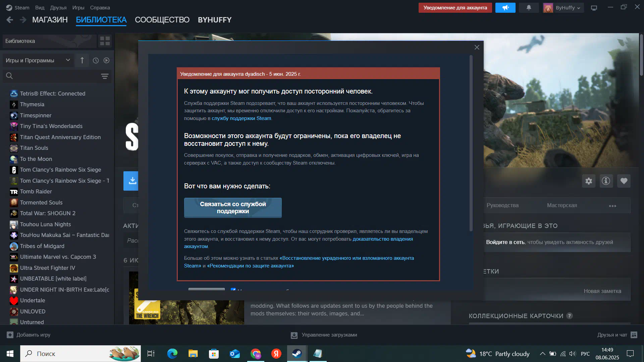Open Steam in Windows taskbar
The height and width of the screenshot is (362, 644).
point(297,354)
